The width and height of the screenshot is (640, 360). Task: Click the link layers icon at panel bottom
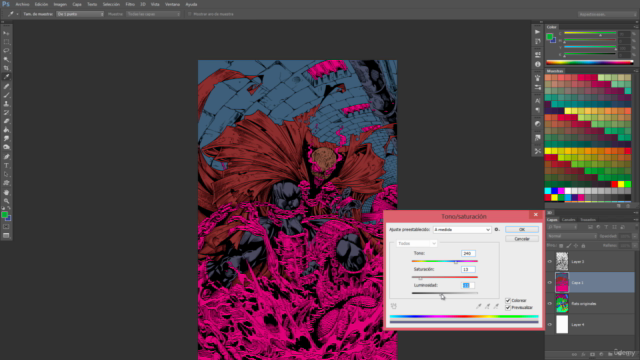coord(574,355)
